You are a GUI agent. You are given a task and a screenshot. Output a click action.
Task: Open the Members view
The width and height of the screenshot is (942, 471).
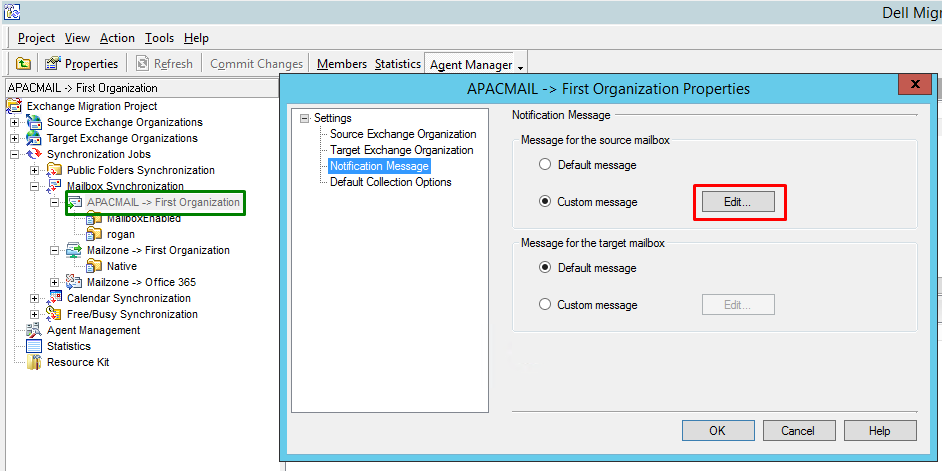(342, 63)
